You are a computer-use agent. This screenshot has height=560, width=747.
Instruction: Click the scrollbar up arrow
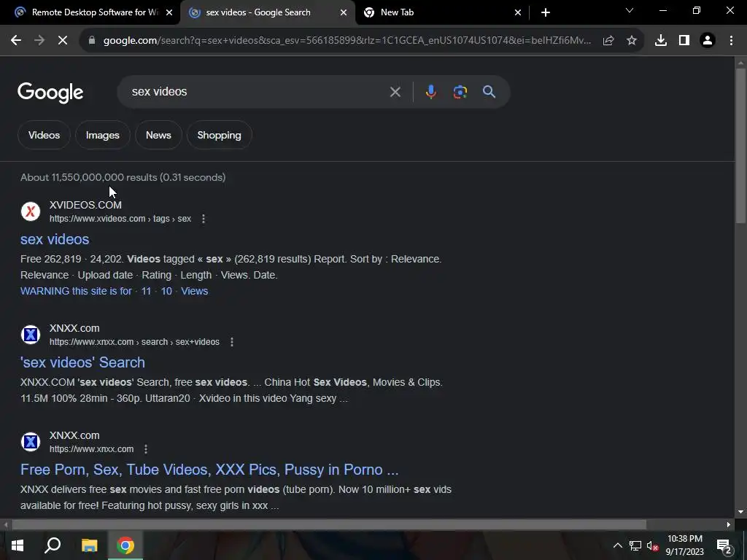pos(740,63)
